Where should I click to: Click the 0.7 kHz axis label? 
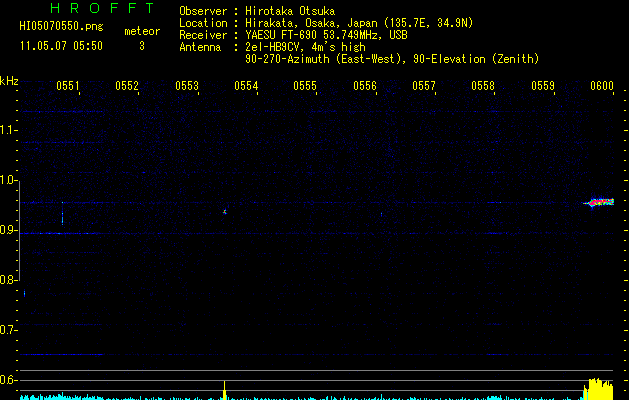point(8,330)
